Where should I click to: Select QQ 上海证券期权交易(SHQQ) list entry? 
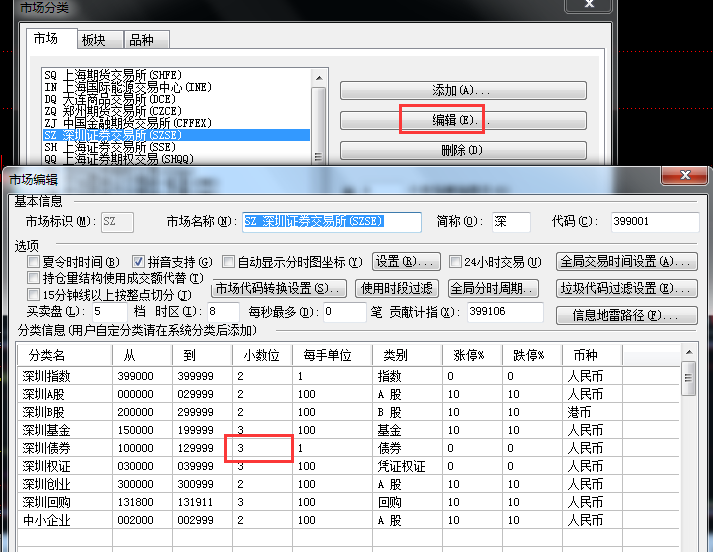pos(176,159)
